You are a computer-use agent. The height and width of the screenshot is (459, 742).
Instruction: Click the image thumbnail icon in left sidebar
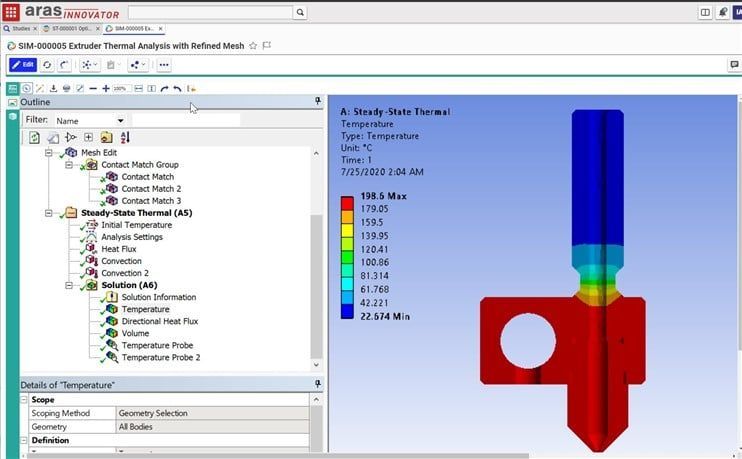(13, 102)
